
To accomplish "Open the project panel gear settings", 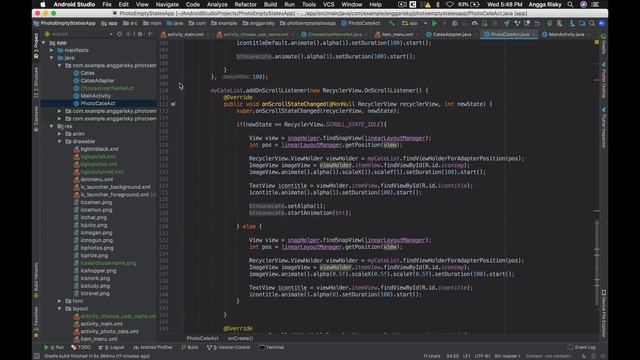I will pyautogui.click(x=140, y=34).
